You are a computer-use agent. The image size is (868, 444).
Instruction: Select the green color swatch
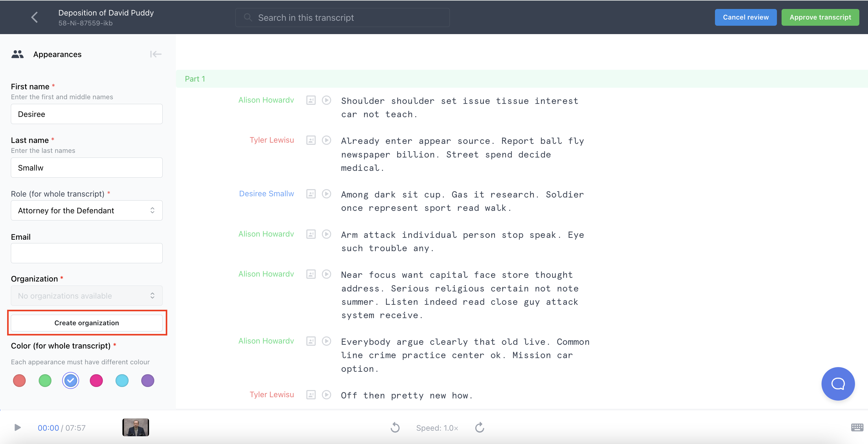(x=45, y=380)
